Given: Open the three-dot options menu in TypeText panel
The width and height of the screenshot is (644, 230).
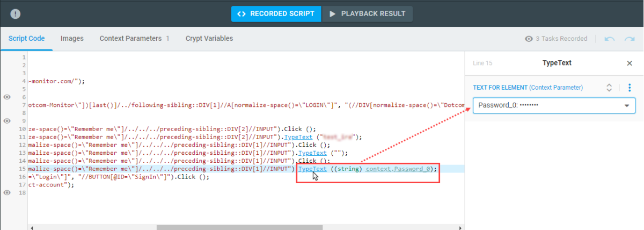Looking at the screenshot, I should pos(630,88).
